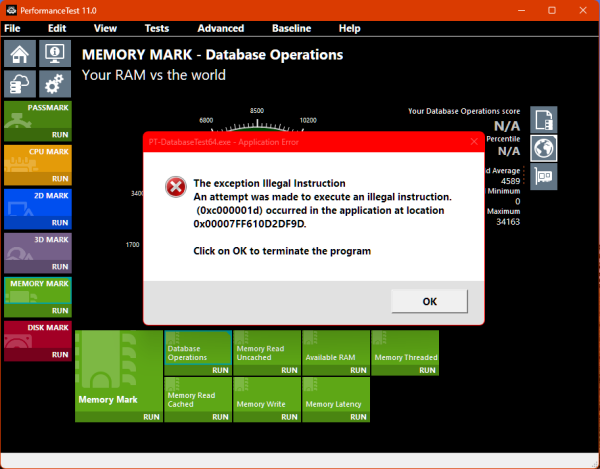Screen dimensions: 600x469
Task: Click the 'Your RAM vs the world' subtitle
Action: [154, 75]
